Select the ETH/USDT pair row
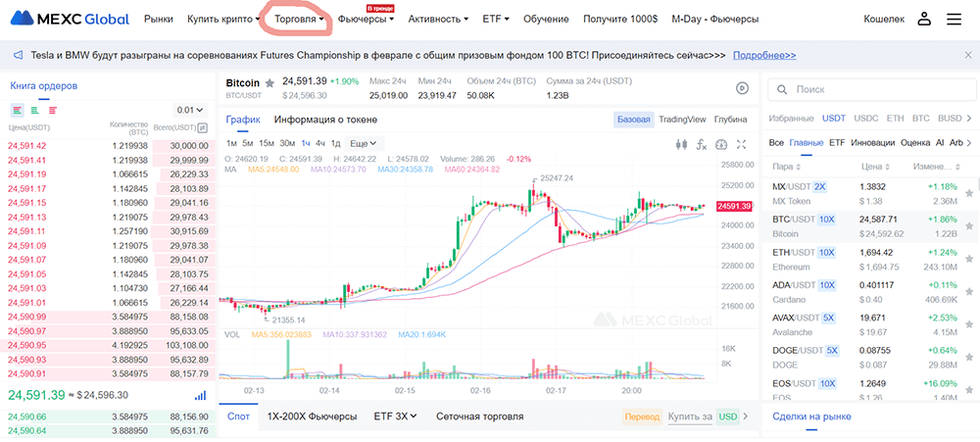The height and width of the screenshot is (442, 980). click(x=870, y=260)
